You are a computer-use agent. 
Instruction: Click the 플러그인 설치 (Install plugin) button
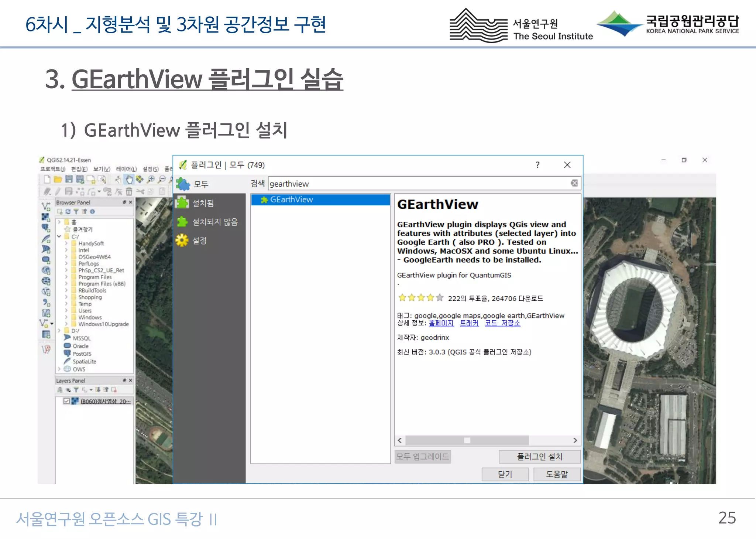coord(539,457)
